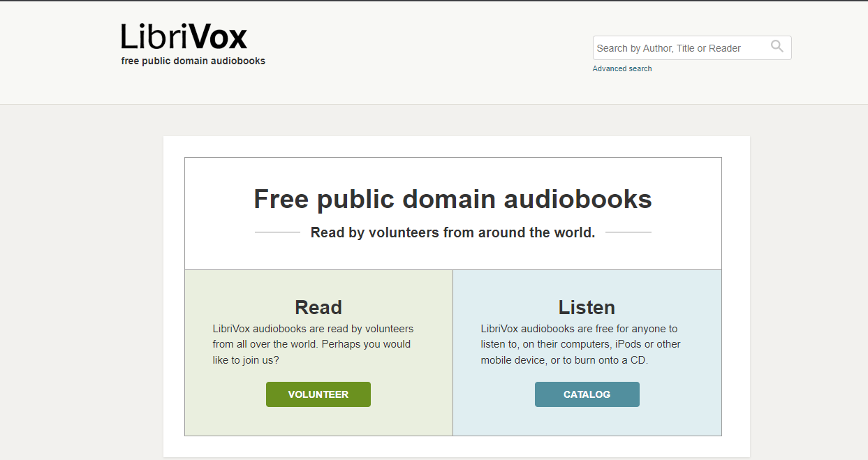The height and width of the screenshot is (460, 868).
Task: Click the Listen heading
Action: (587, 307)
